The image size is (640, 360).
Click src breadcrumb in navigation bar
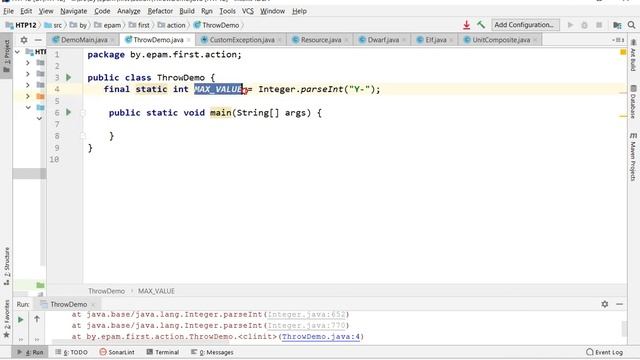tap(53, 25)
